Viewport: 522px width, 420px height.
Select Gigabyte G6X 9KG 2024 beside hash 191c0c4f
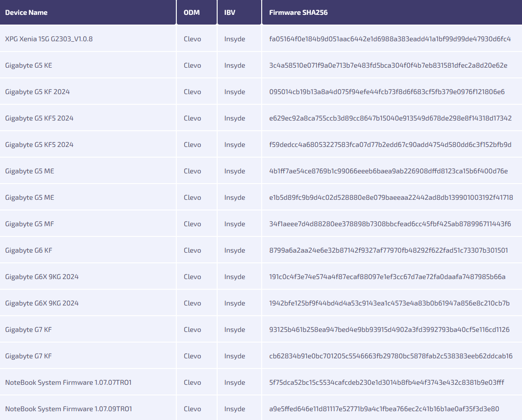coord(42,277)
